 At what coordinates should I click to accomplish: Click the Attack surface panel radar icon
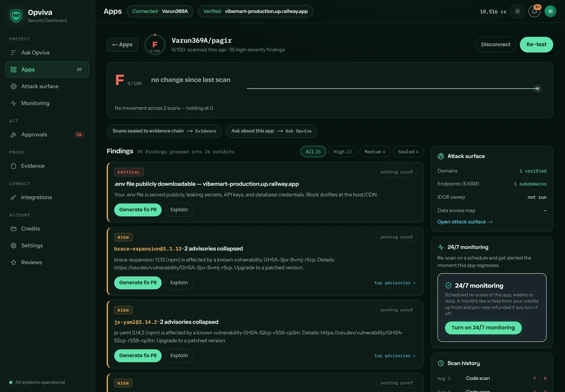click(x=441, y=156)
